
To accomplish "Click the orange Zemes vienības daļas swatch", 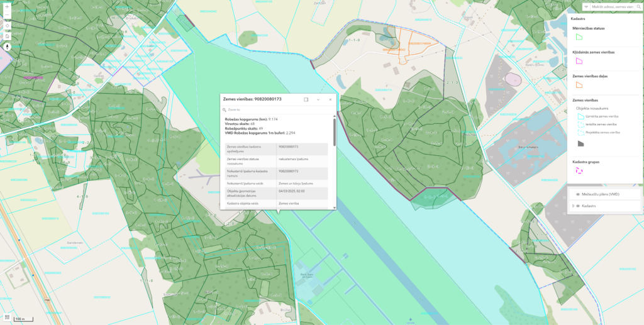I will (x=579, y=84).
